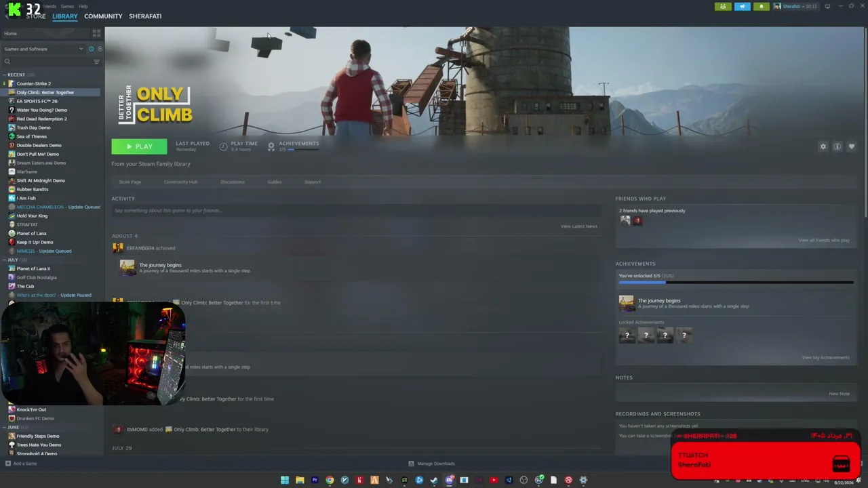This screenshot has width=868, height=488.
Task: Click the achievements progress bar in the right panel
Action: 736,283
